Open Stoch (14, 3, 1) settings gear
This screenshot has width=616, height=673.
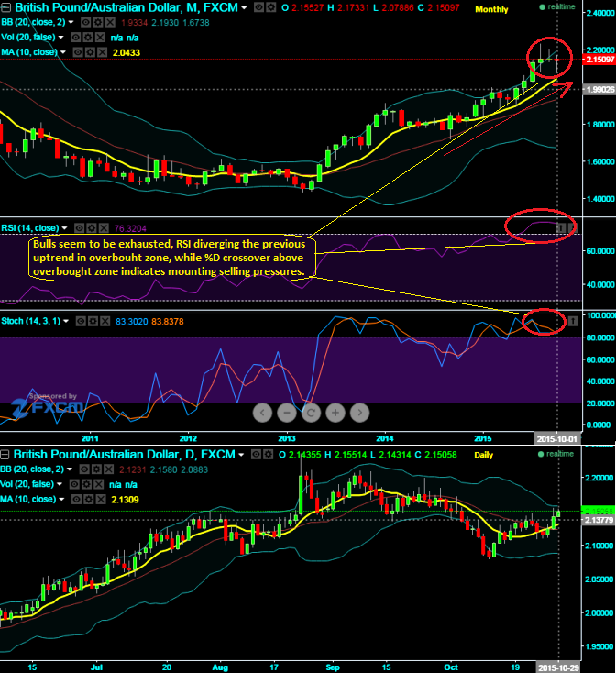point(93,321)
